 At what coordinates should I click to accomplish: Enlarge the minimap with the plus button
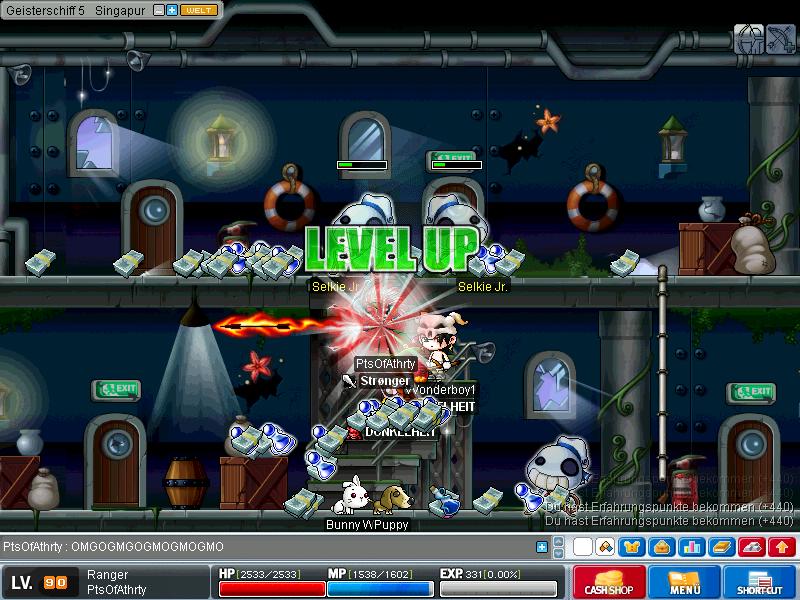(x=172, y=9)
